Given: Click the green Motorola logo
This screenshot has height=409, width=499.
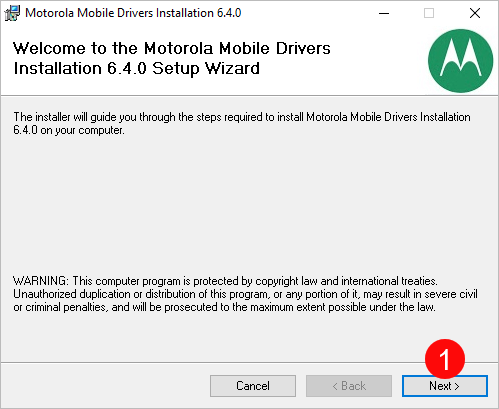Looking at the screenshot, I should 460,61.
